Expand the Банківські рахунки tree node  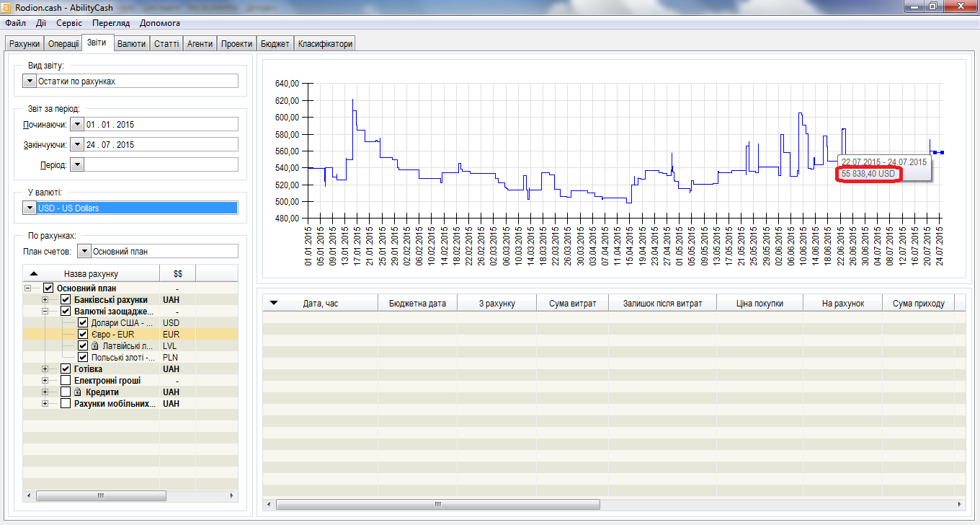click(45, 300)
